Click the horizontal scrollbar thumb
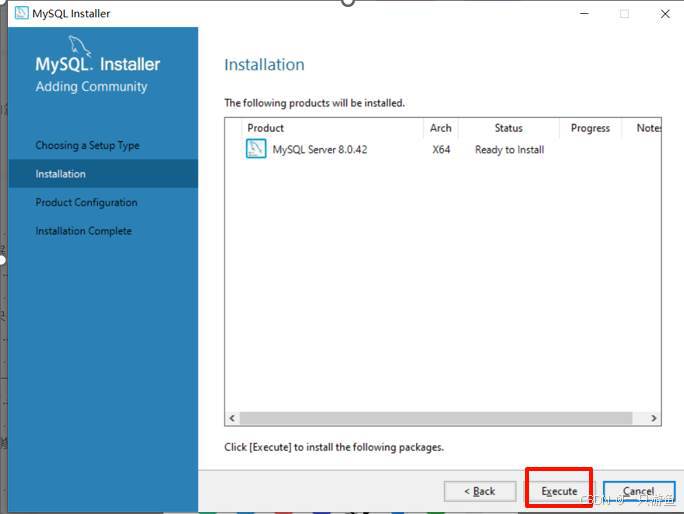 (x=436, y=418)
